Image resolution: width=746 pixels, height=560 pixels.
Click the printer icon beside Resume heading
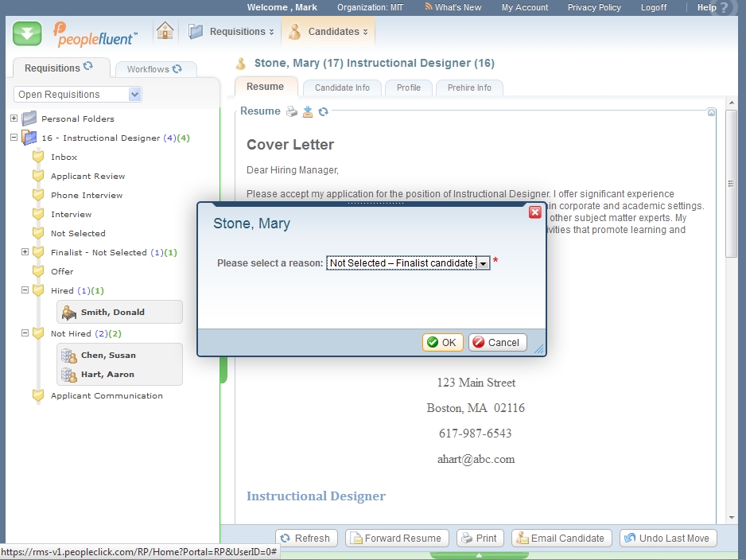coord(292,112)
